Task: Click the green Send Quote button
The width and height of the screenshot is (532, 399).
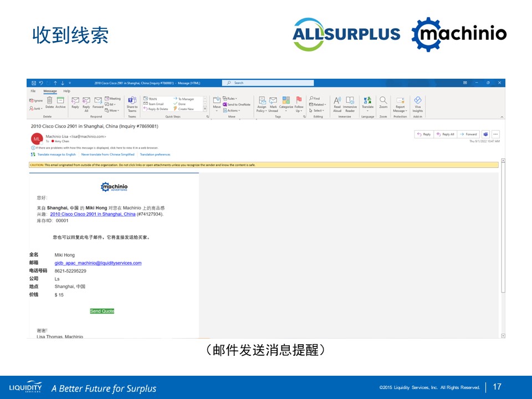Action: [102, 311]
